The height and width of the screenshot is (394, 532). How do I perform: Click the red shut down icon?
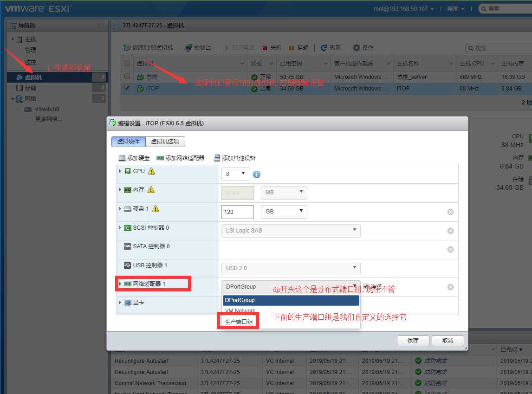coord(265,48)
